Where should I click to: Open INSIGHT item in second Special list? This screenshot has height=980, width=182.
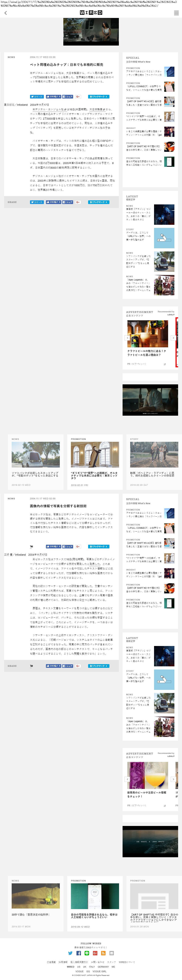[150, 573]
